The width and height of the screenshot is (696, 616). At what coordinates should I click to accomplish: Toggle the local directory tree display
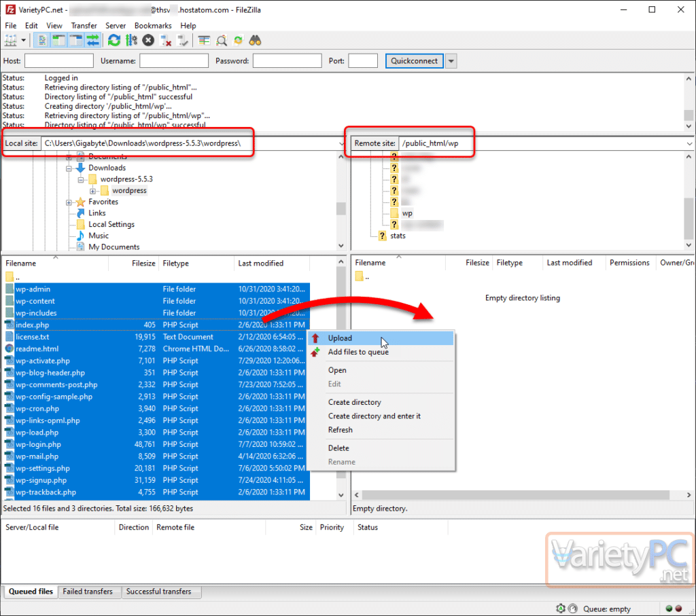(58, 41)
